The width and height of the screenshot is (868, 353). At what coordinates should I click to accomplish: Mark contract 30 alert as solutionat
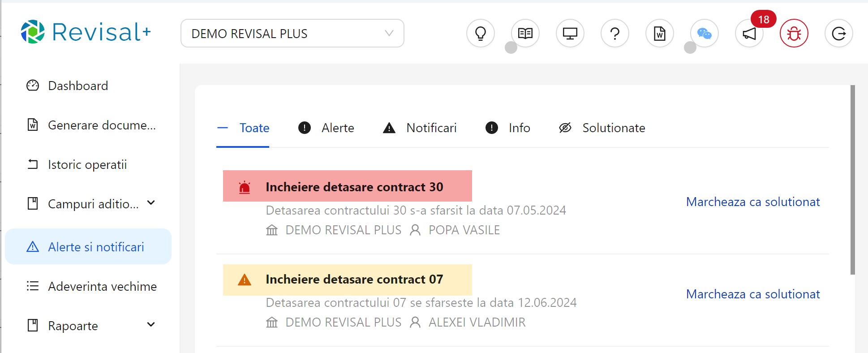753,202
